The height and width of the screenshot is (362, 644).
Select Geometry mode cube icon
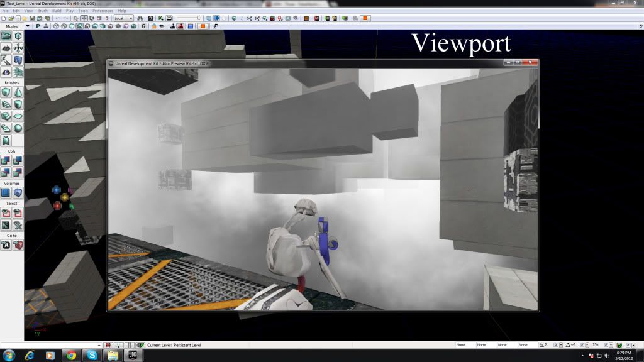click(x=18, y=36)
